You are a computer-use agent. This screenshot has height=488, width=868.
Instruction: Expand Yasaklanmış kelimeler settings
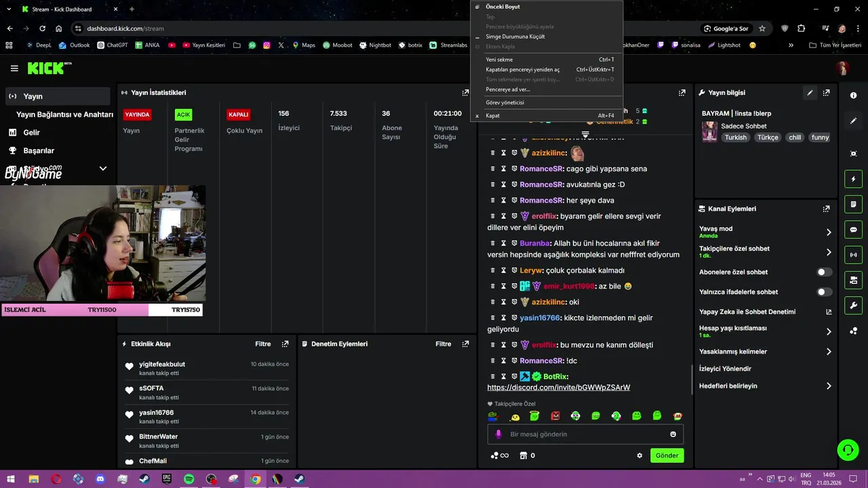point(829,352)
